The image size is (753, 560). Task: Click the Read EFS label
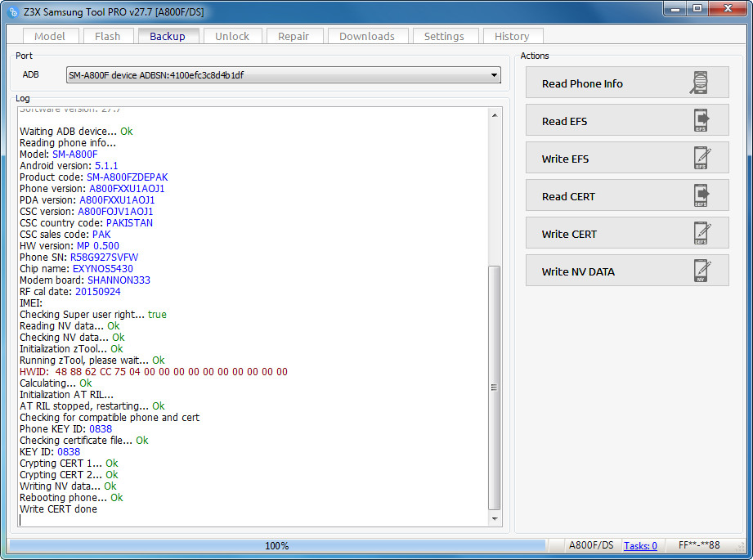[565, 122]
